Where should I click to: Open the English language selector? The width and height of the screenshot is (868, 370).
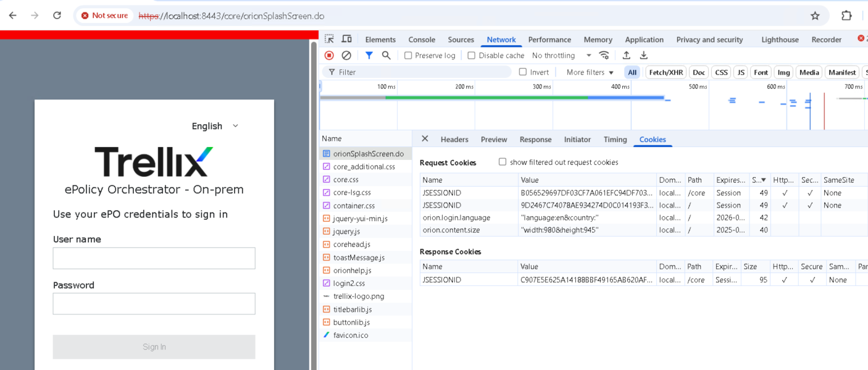pyautogui.click(x=214, y=125)
